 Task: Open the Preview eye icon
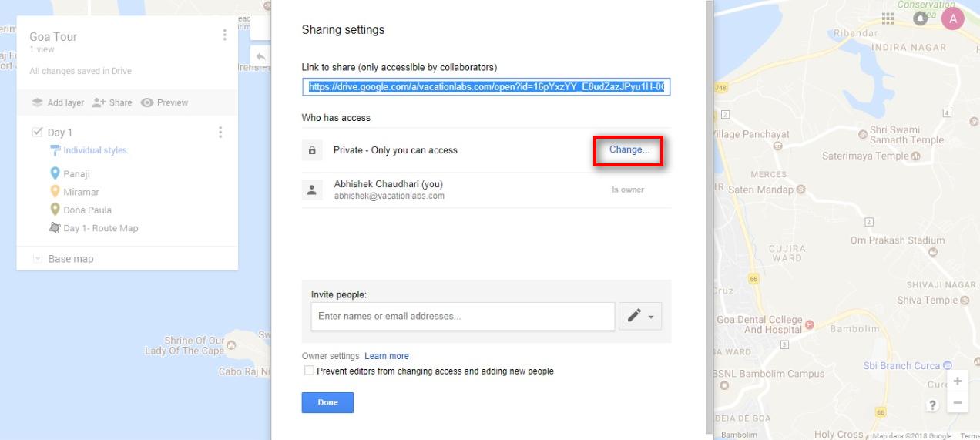click(x=147, y=102)
